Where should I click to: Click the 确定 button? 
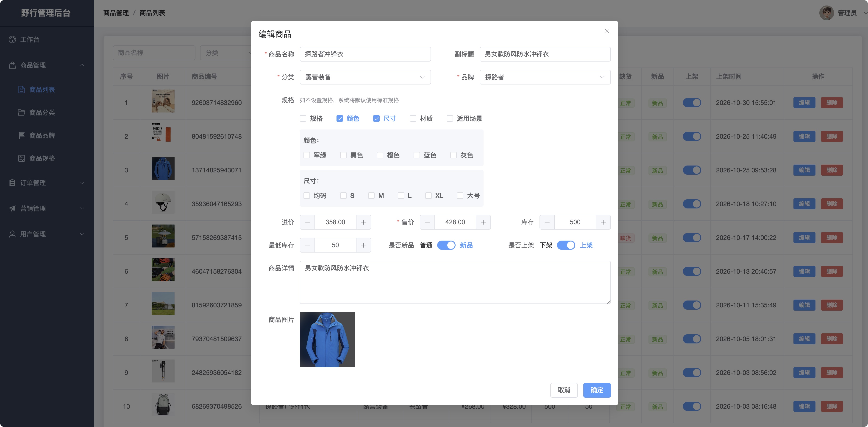(x=597, y=390)
